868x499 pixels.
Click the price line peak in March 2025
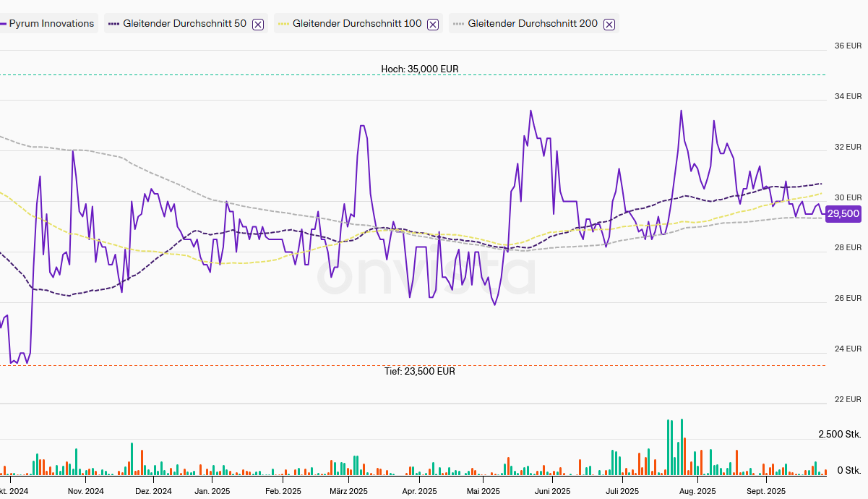(x=362, y=126)
